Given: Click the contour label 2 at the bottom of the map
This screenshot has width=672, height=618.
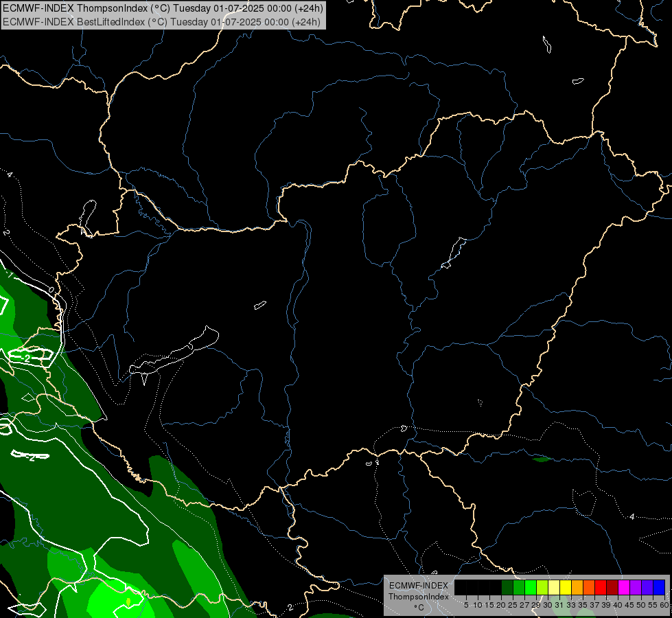Looking at the screenshot, I should (290, 607).
